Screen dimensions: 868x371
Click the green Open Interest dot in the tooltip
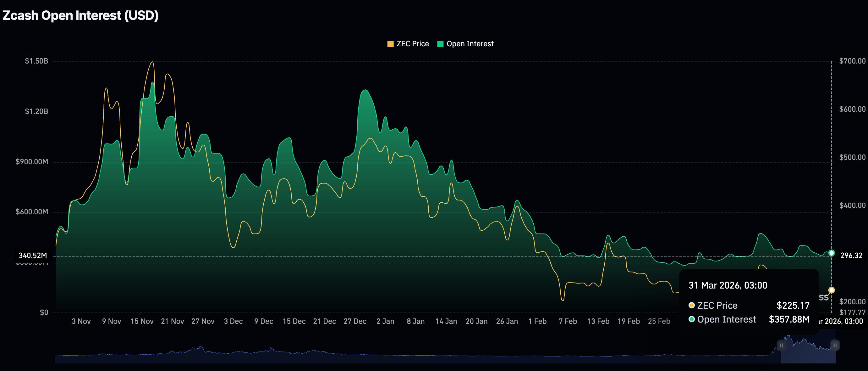click(691, 319)
